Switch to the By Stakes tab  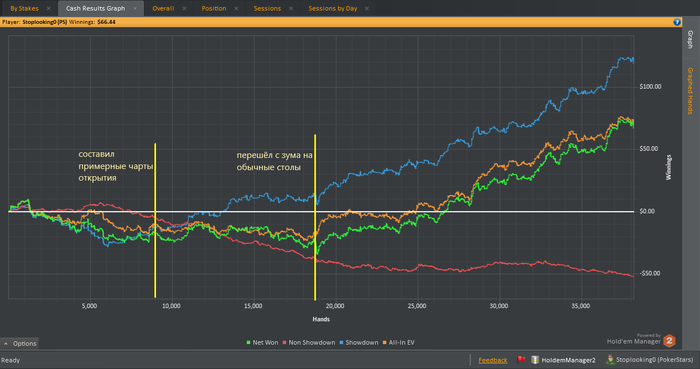(25, 8)
